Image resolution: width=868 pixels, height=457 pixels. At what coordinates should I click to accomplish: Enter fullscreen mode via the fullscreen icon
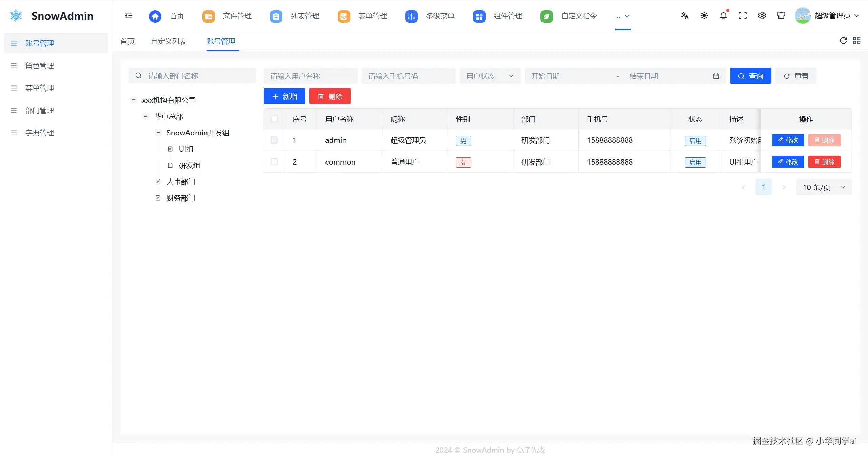click(743, 16)
